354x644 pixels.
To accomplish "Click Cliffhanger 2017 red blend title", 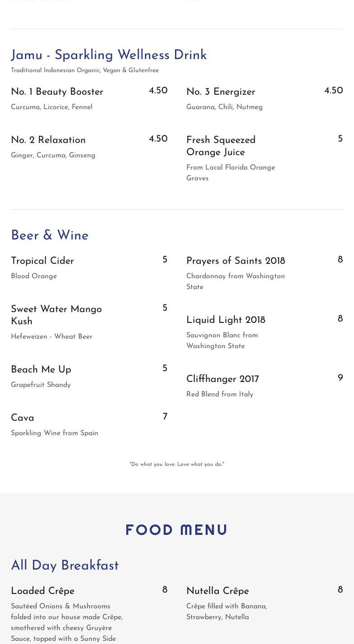I will pos(222,379).
